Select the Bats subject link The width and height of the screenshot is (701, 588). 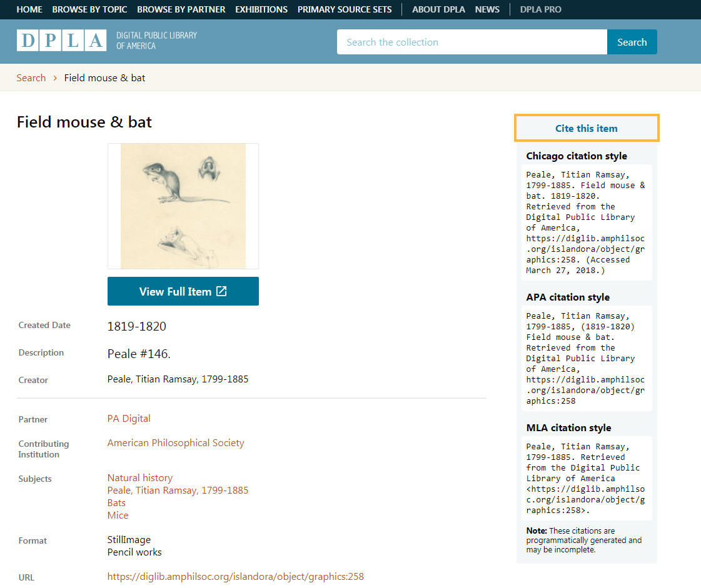click(x=117, y=503)
